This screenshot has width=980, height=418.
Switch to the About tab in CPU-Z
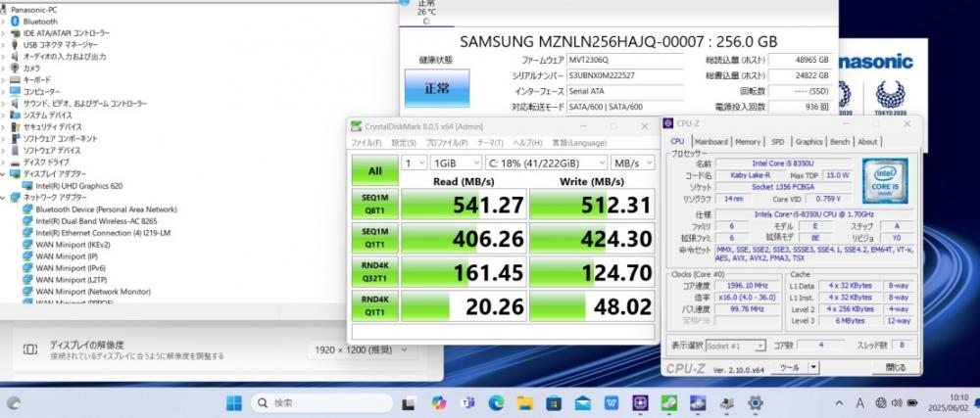[867, 142]
